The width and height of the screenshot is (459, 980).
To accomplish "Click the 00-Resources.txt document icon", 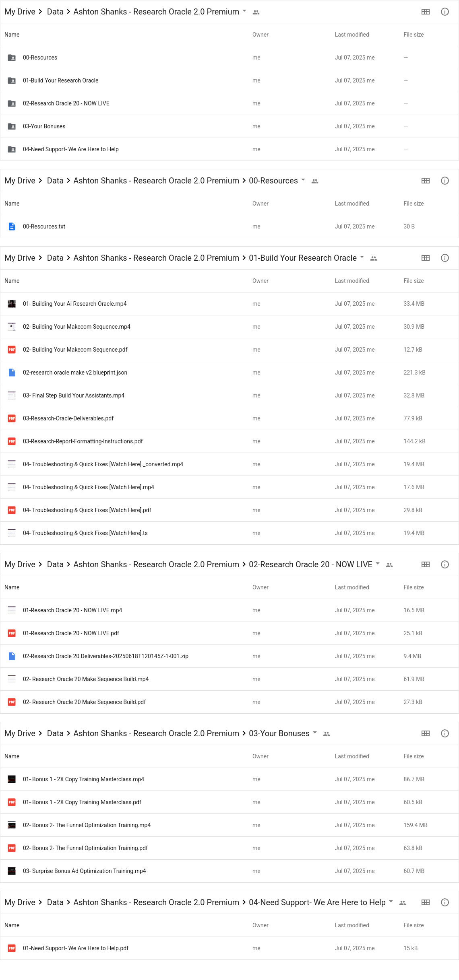I will 12,226.
